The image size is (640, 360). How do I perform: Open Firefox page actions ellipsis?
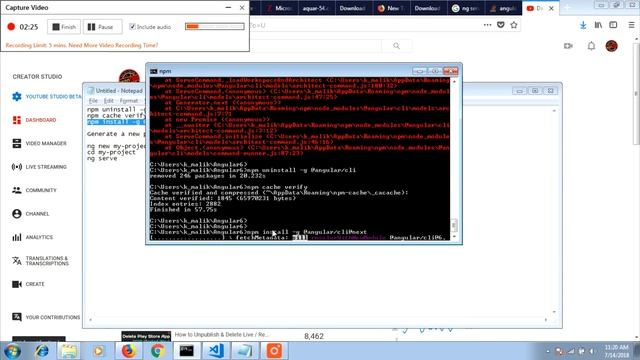pyautogui.click(x=487, y=25)
